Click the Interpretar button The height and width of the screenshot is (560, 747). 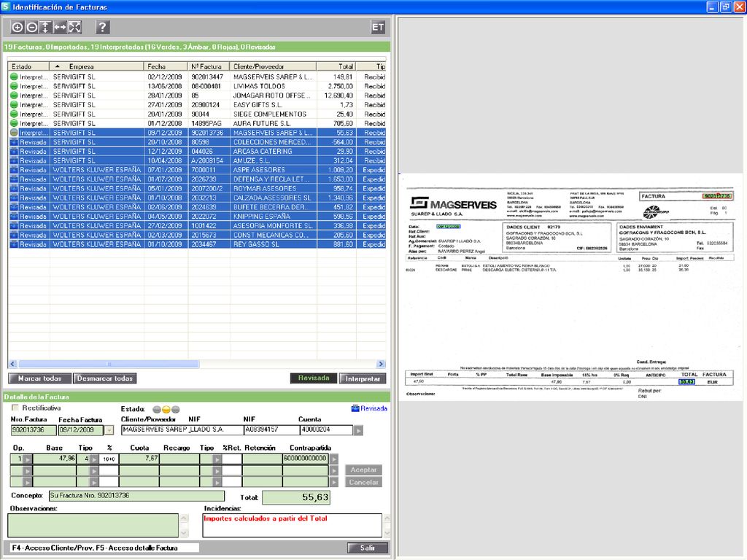[x=363, y=378]
